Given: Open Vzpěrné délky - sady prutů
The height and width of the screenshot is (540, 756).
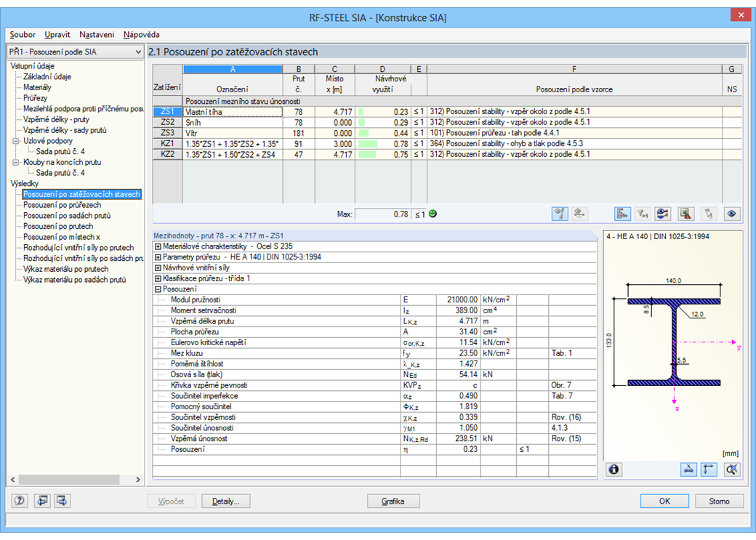Looking at the screenshot, I should tap(65, 130).
